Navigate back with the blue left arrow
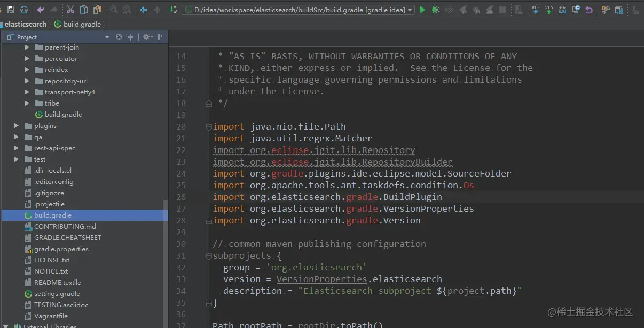This screenshot has width=644, height=328. [x=144, y=10]
